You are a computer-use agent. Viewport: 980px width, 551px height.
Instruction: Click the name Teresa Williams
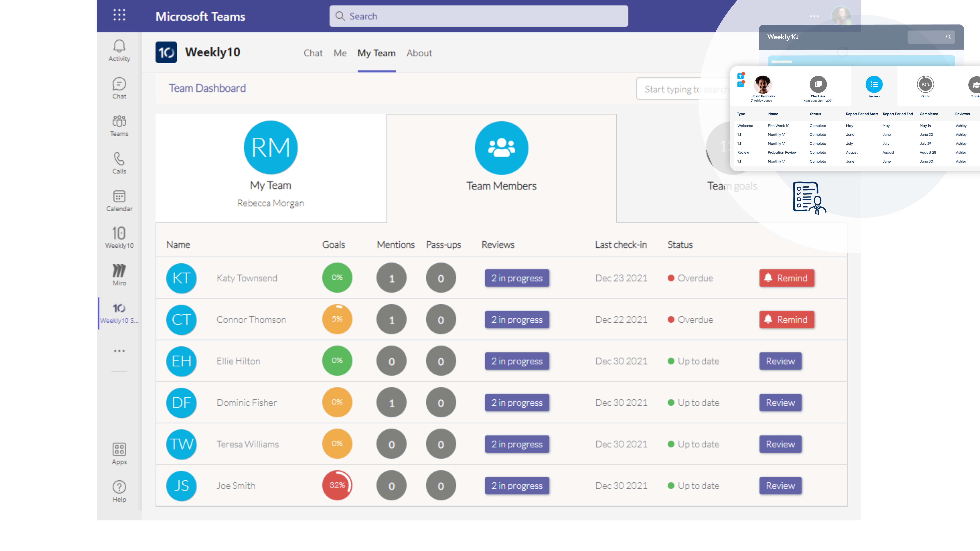click(x=248, y=444)
